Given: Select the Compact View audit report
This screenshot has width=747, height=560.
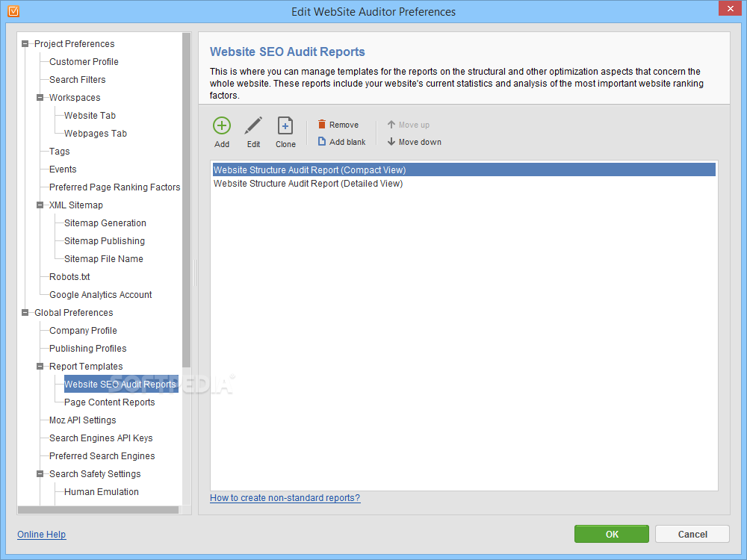Looking at the screenshot, I should click(464, 170).
